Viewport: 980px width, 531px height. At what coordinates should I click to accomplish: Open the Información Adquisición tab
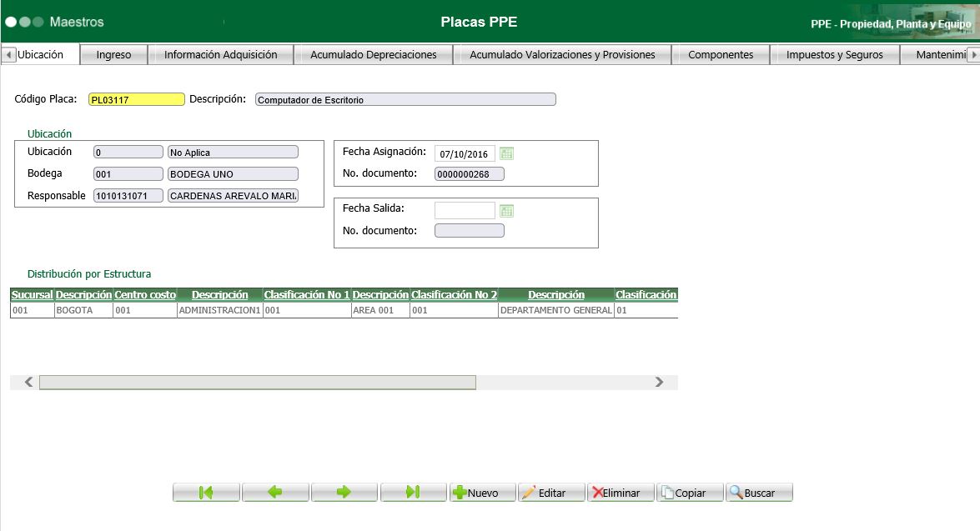coord(221,55)
